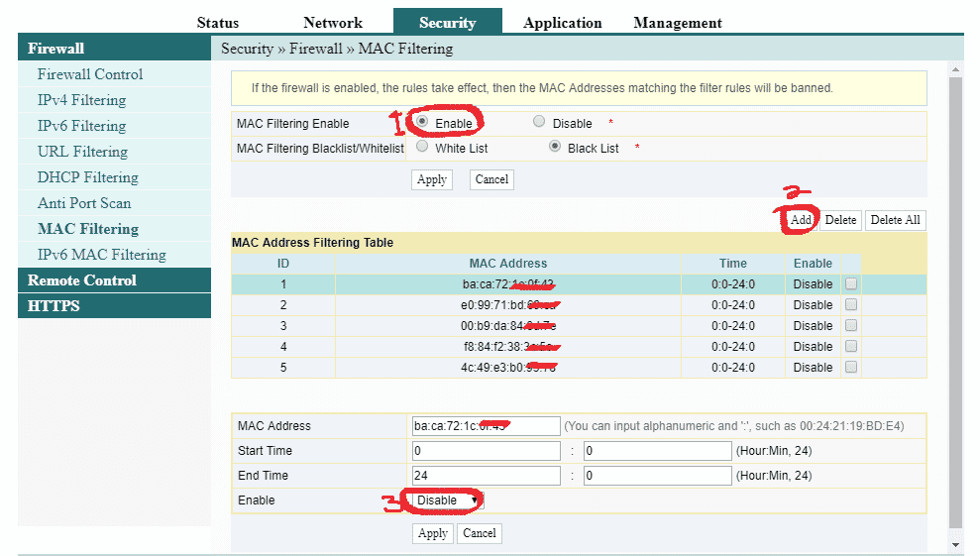Click the Time column header
This screenshot has width=980, height=556.
732,264
